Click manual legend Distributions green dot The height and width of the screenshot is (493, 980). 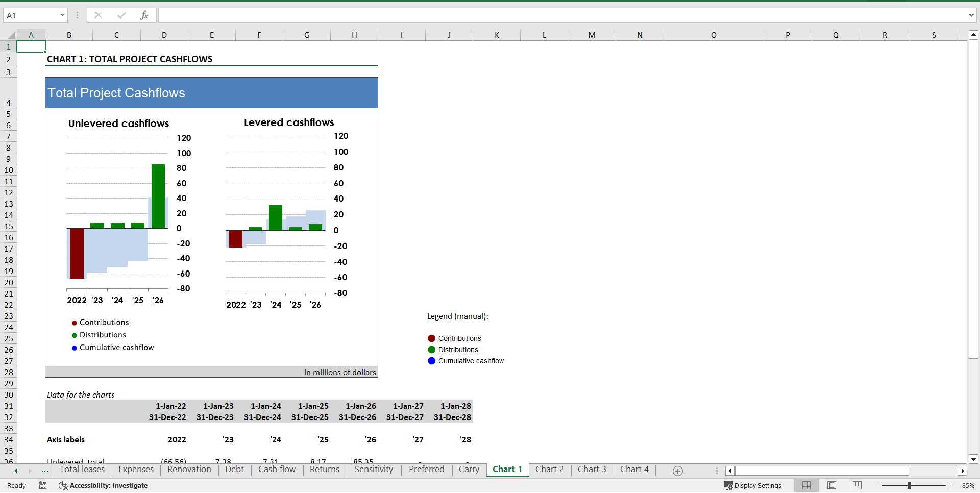tap(431, 350)
